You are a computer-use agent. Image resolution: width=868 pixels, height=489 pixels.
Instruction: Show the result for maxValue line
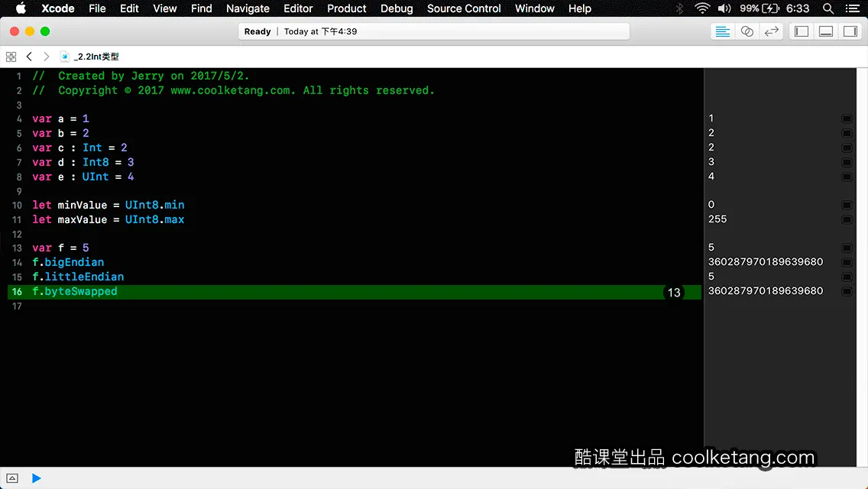point(847,219)
